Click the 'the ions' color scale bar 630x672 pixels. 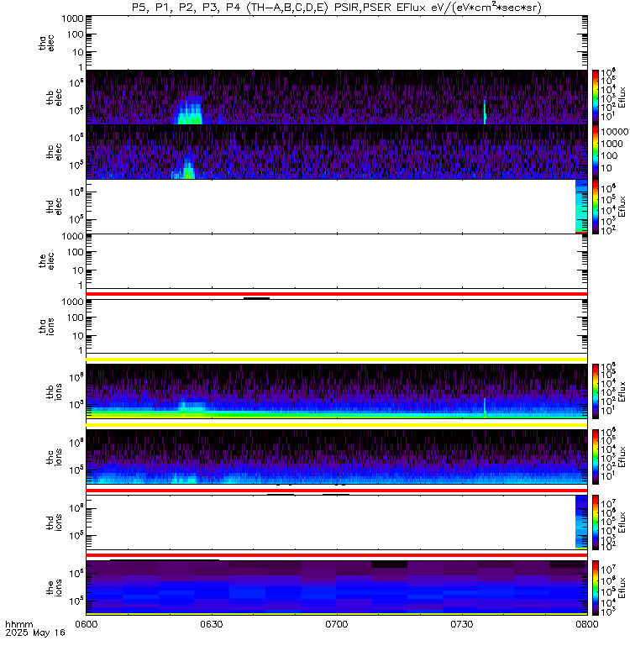596,587
